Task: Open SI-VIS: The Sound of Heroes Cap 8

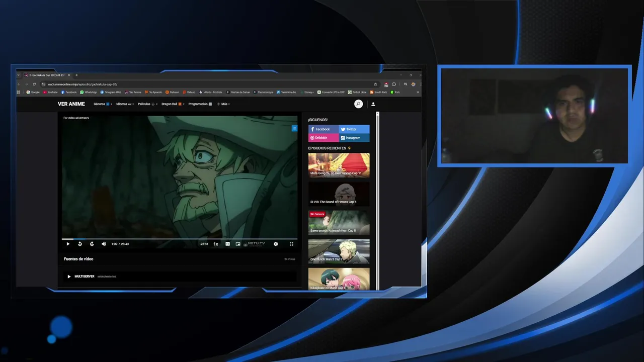Action: click(339, 194)
